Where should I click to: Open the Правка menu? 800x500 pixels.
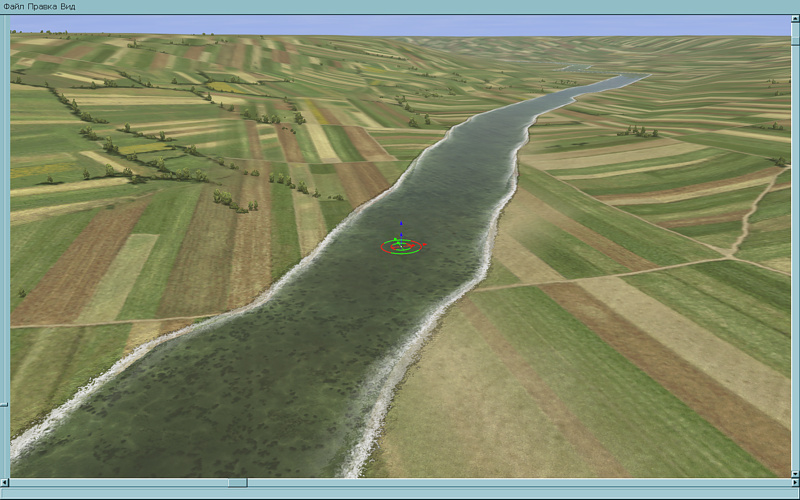point(40,7)
